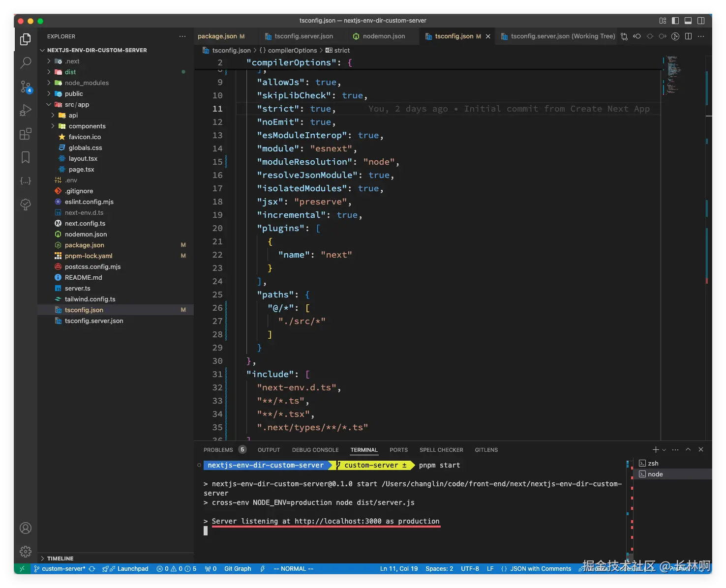Click JSON with Comments language mode

click(541, 569)
